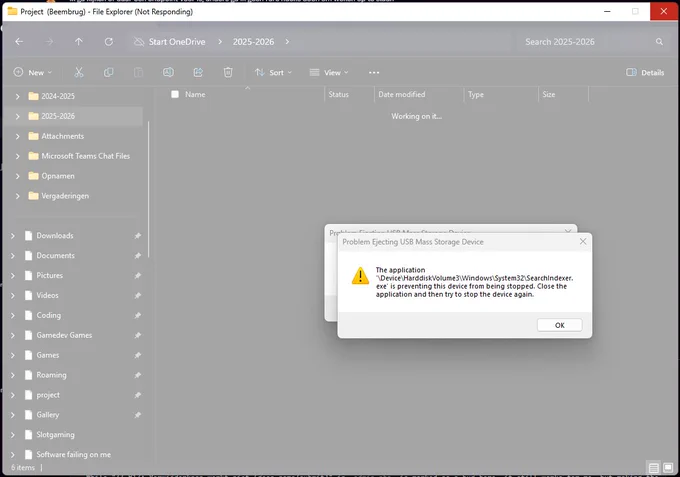Viewport: 680px width, 477px height.
Task: Go up one folder level
Action: click(x=78, y=42)
